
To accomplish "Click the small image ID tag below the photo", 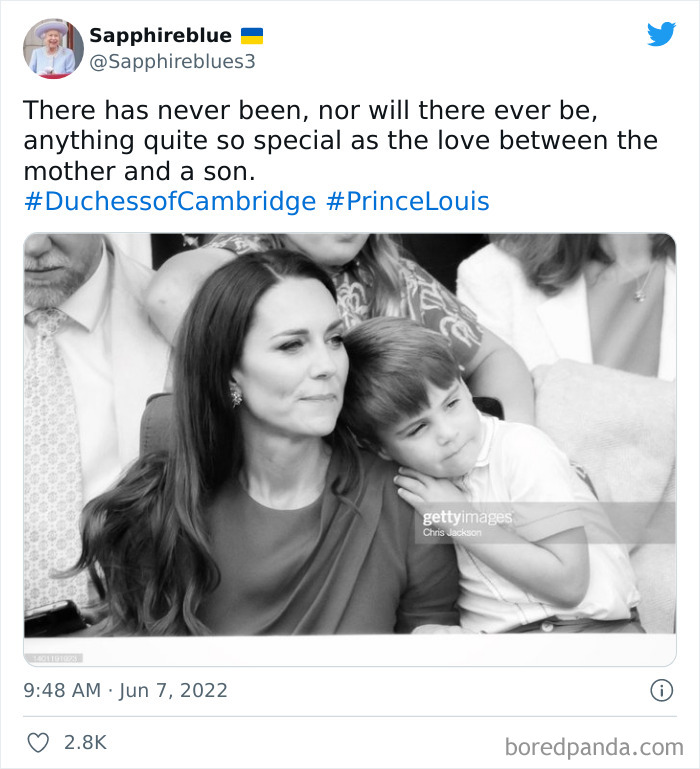I will tap(55, 657).
